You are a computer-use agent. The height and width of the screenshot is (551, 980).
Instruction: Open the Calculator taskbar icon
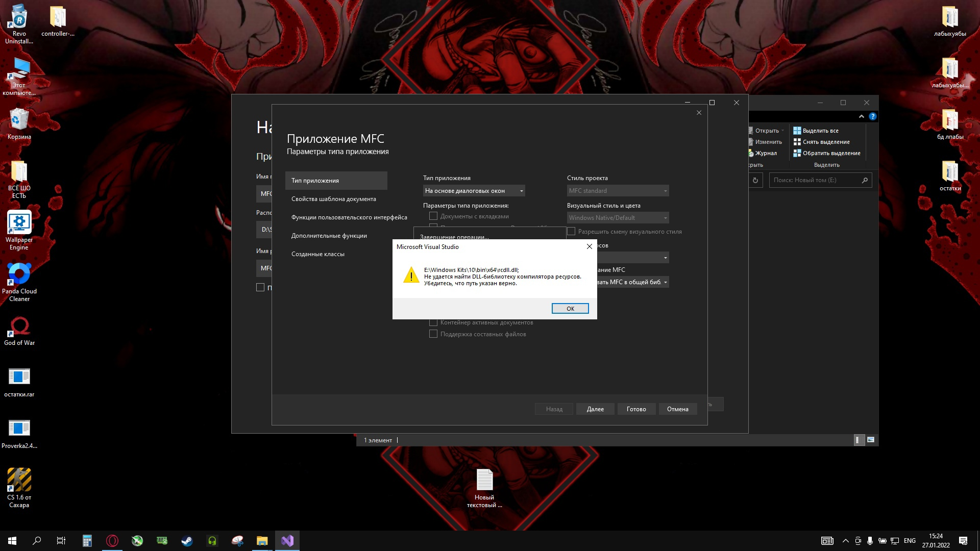coord(87,541)
